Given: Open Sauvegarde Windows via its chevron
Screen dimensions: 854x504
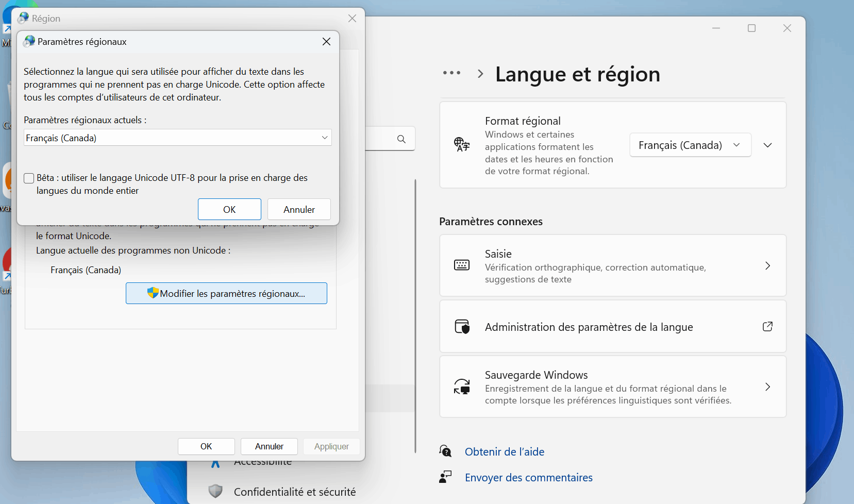Looking at the screenshot, I should (x=767, y=387).
